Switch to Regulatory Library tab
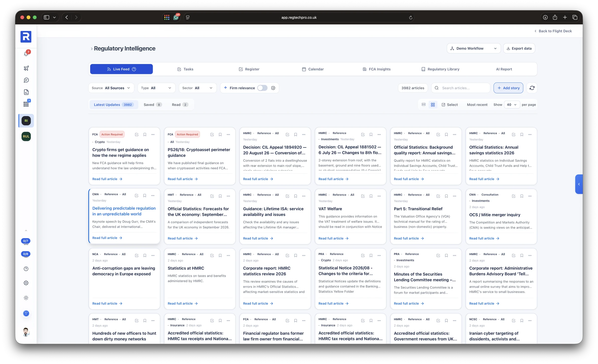598x364 pixels. point(441,69)
